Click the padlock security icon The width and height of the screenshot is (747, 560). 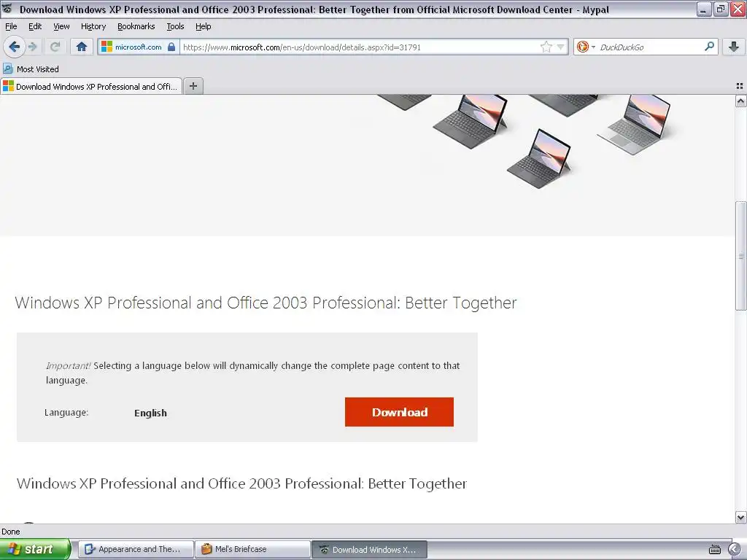coord(171,47)
